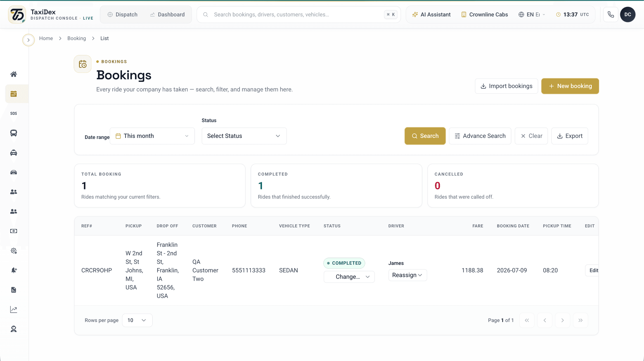Go to the next page of results
Image resolution: width=644 pixels, height=361 pixels.
(x=562, y=320)
